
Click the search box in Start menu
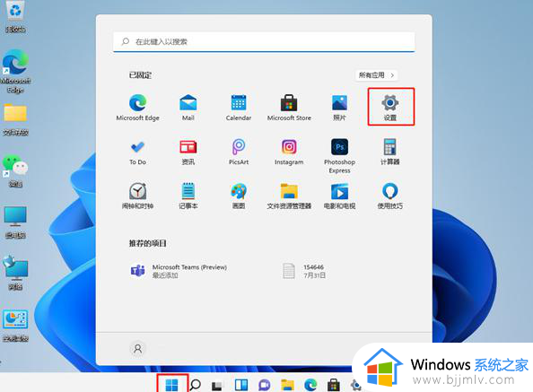(x=264, y=42)
